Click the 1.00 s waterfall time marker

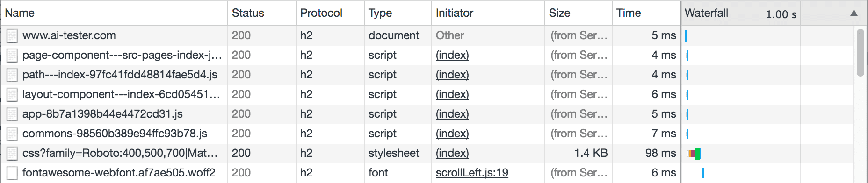781,14
